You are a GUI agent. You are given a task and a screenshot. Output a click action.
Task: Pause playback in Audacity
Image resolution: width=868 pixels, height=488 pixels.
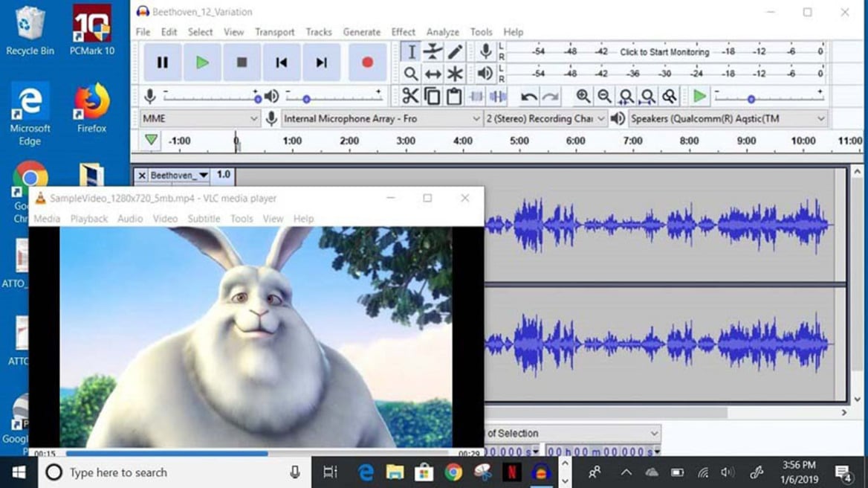(162, 62)
